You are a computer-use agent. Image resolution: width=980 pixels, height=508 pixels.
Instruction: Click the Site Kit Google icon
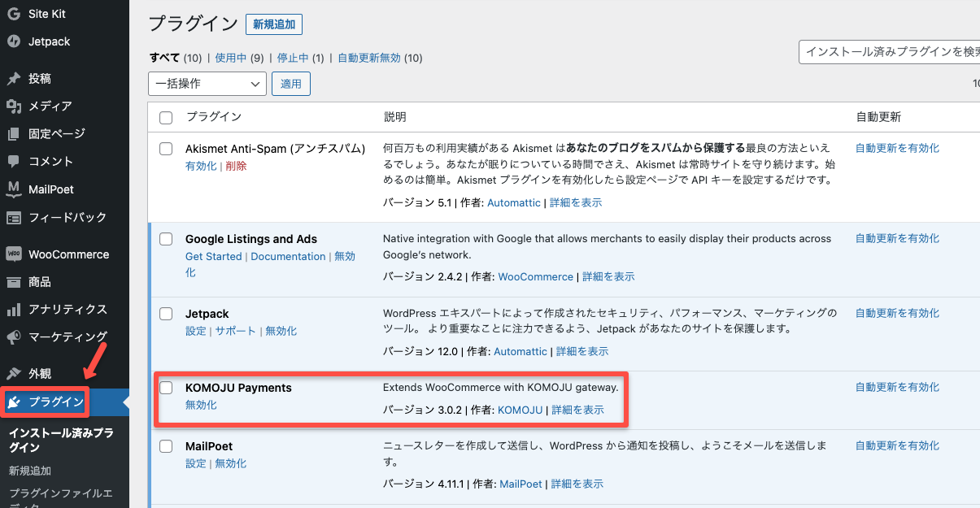pyautogui.click(x=14, y=14)
